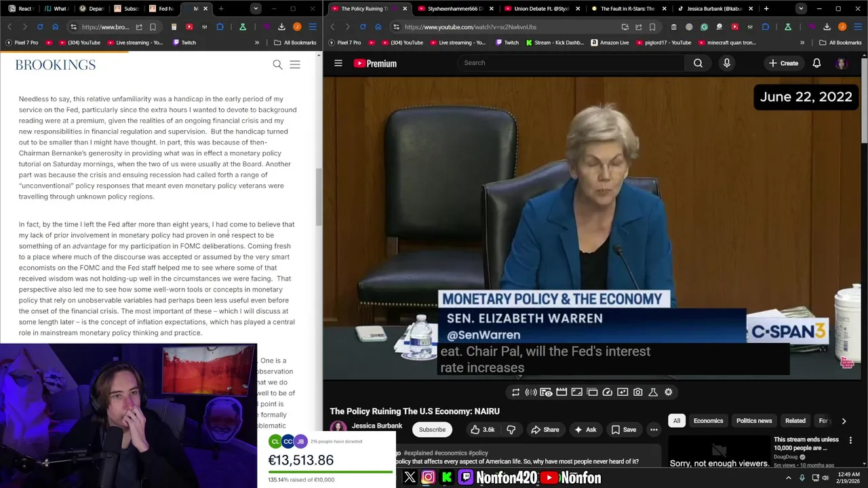Image resolution: width=868 pixels, height=488 pixels.
Task: Open the #economics hashtag link
Action: [x=452, y=453]
